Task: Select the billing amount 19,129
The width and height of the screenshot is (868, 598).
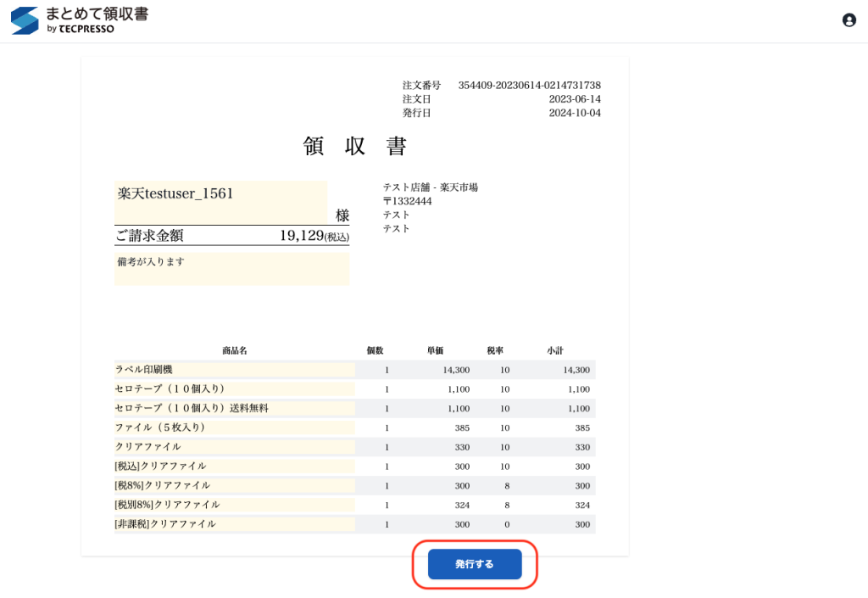Action: pos(301,236)
